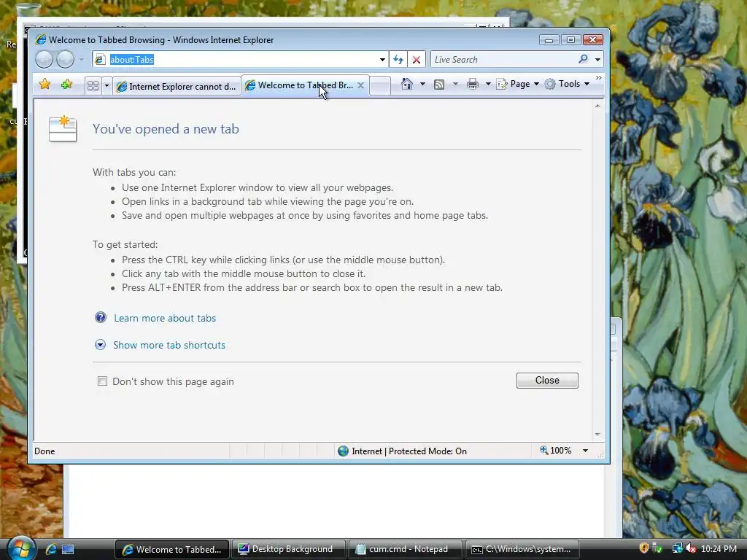Click the Internet zone globe icon

tap(343, 451)
